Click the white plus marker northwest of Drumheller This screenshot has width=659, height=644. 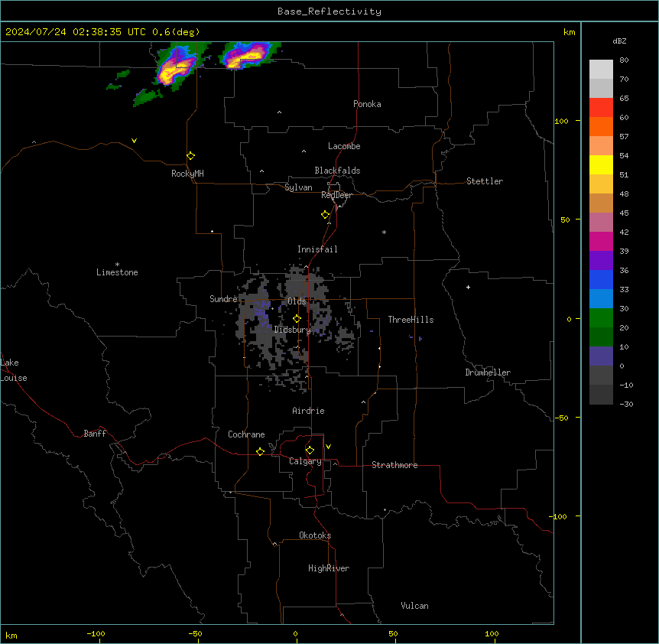(468, 287)
